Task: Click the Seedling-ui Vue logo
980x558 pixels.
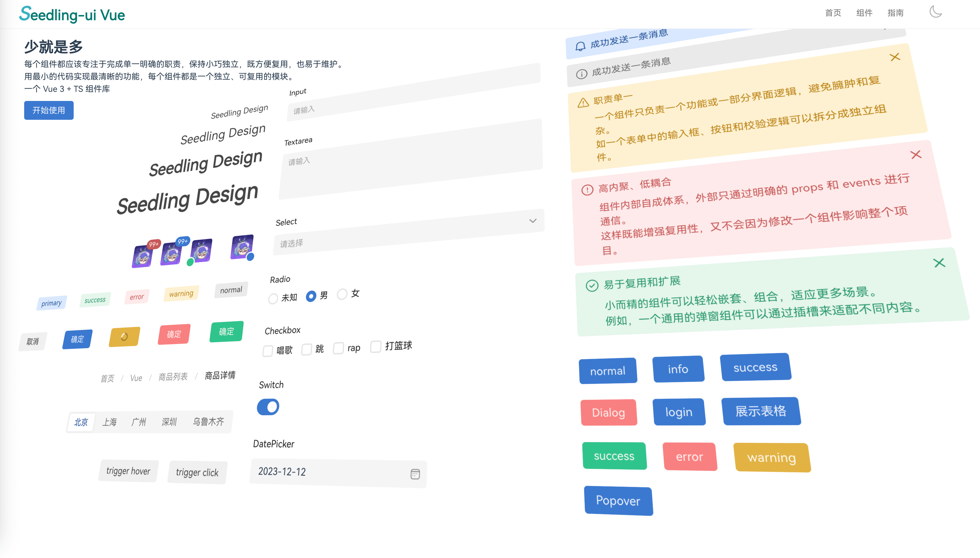Action: coord(72,14)
